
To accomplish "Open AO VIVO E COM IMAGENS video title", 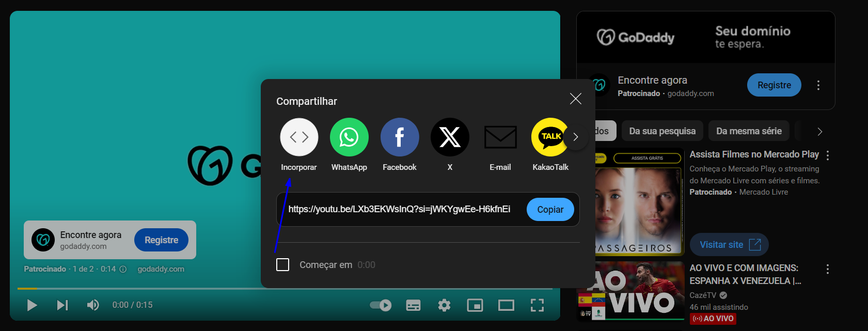I will pyautogui.click(x=745, y=274).
